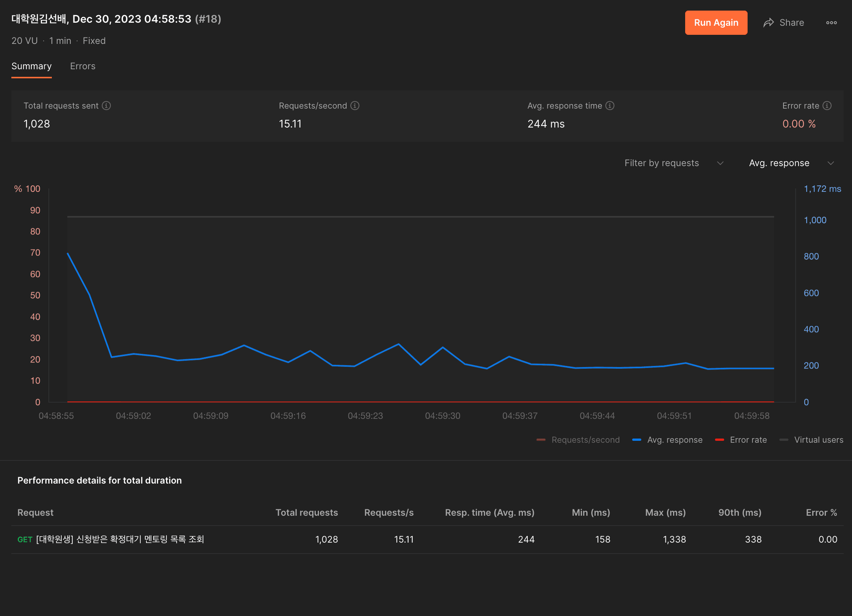The image size is (852, 616).
Task: Click the Share text label
Action: click(x=791, y=23)
